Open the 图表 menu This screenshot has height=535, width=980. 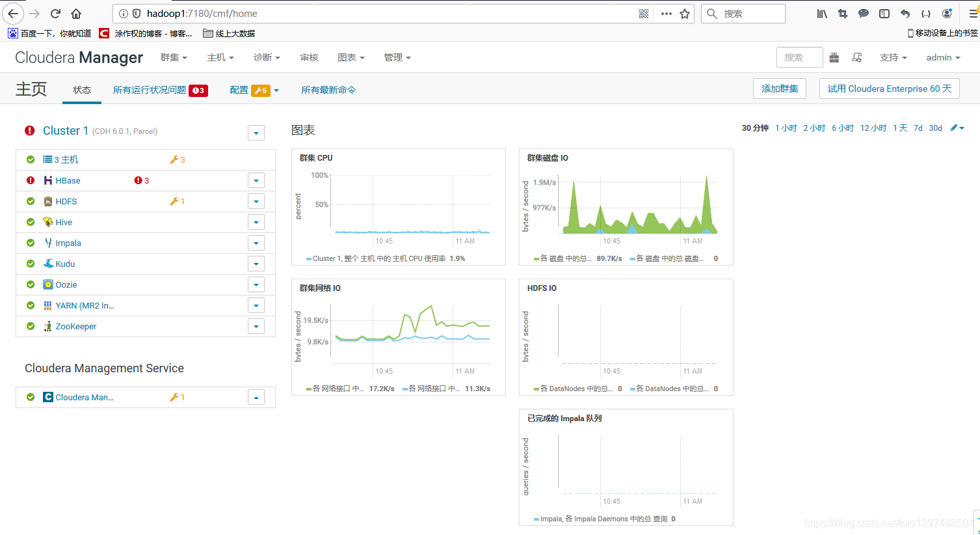pos(351,58)
